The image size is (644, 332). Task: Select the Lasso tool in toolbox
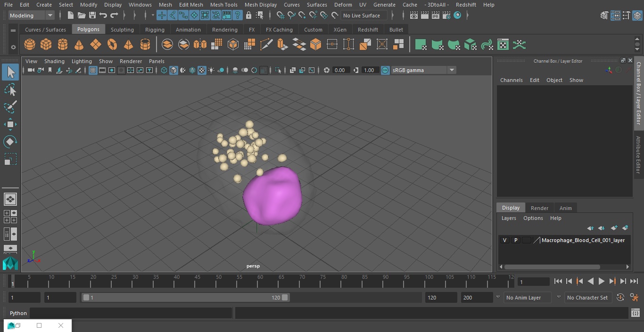coord(10,89)
